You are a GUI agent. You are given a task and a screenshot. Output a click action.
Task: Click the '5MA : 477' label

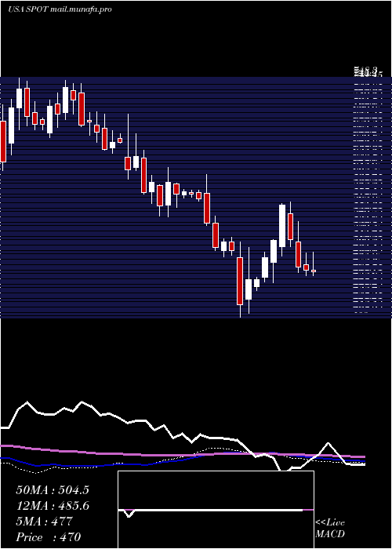click(x=44, y=522)
